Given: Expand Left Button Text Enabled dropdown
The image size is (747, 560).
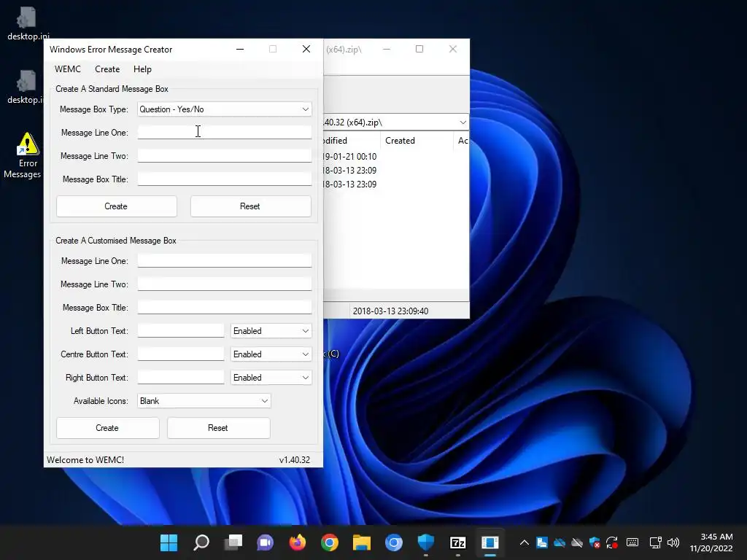Looking at the screenshot, I should [x=306, y=331].
